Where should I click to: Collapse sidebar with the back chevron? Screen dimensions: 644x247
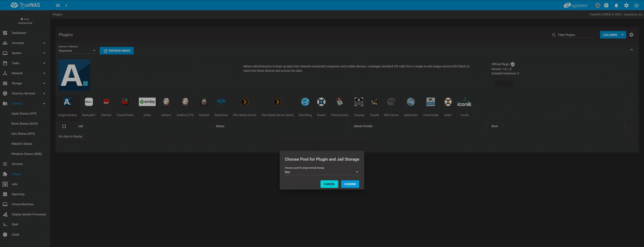pyautogui.click(x=66, y=5)
